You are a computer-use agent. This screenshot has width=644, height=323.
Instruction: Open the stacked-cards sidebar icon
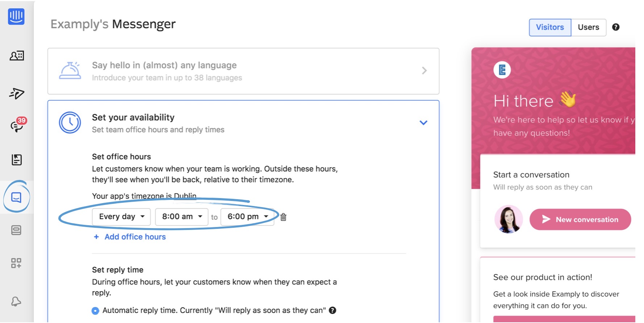(x=16, y=230)
